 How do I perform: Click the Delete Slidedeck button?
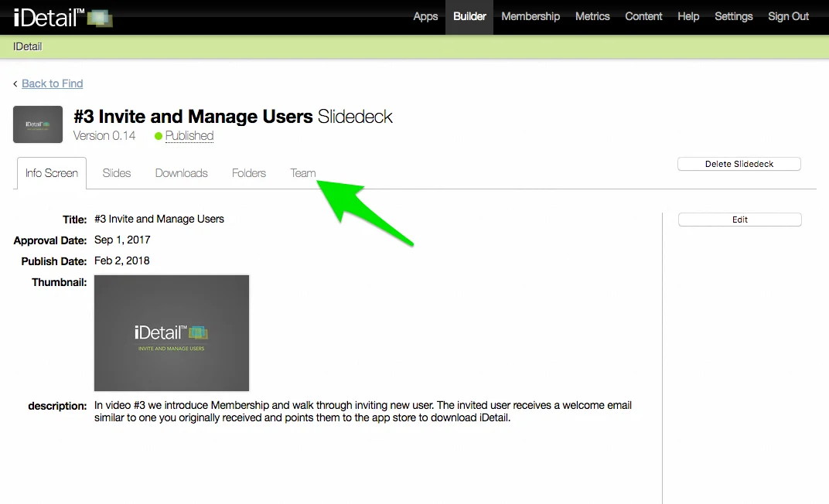click(739, 164)
